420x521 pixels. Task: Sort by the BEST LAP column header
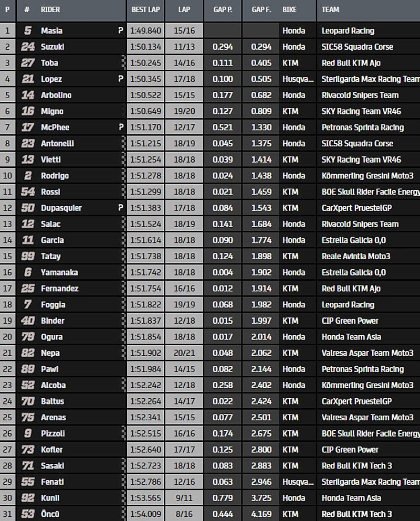click(x=145, y=9)
